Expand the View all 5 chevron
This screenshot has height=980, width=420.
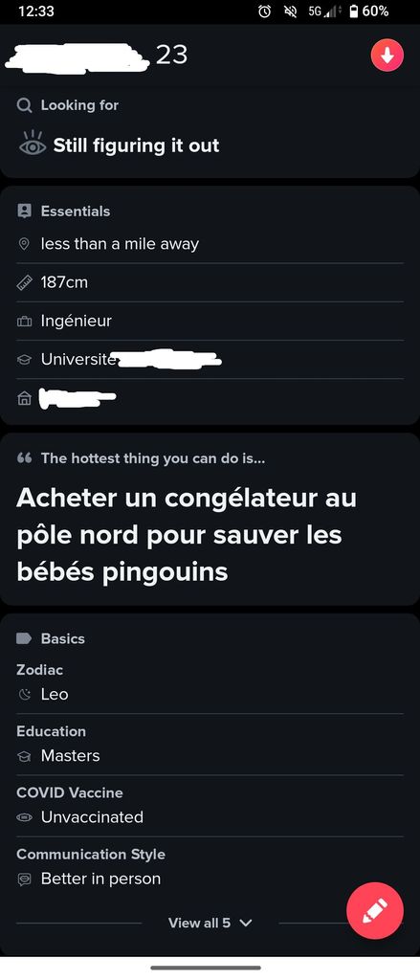pyautogui.click(x=245, y=924)
